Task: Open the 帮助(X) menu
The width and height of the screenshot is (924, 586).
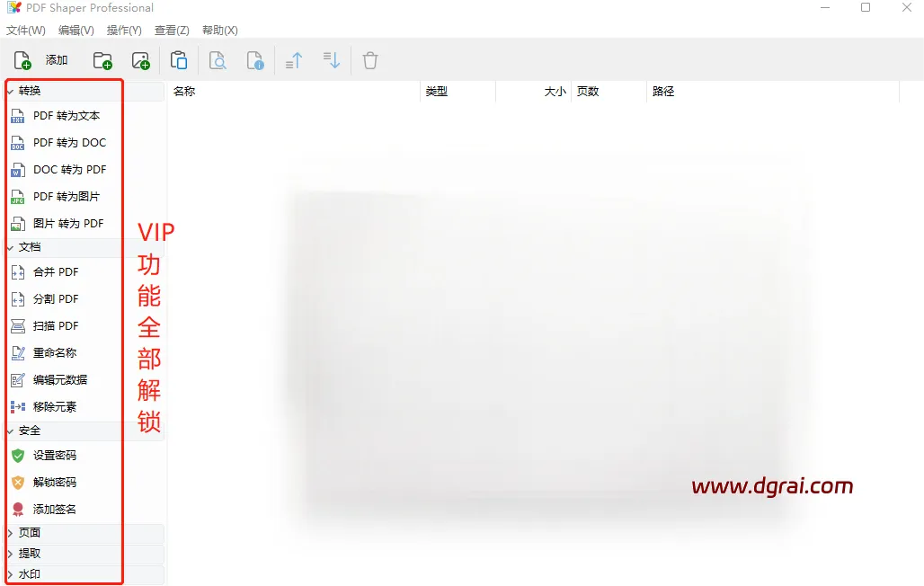Action: point(220,30)
